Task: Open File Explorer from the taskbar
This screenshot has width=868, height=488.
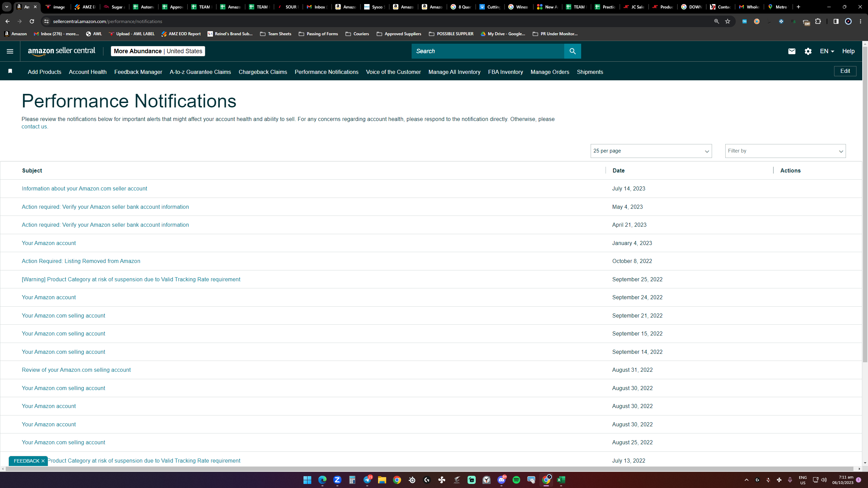Action: point(382,480)
